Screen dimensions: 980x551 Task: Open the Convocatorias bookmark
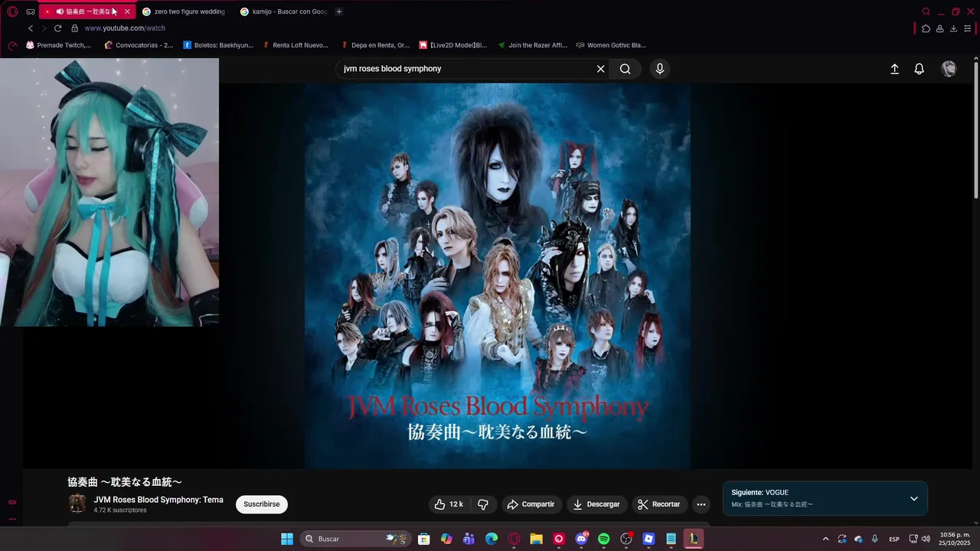click(139, 45)
